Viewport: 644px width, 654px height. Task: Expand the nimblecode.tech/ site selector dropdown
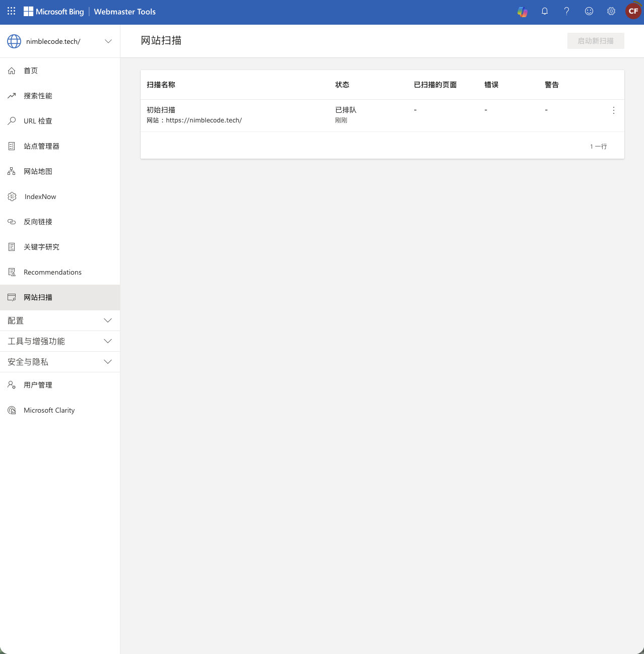(x=108, y=41)
